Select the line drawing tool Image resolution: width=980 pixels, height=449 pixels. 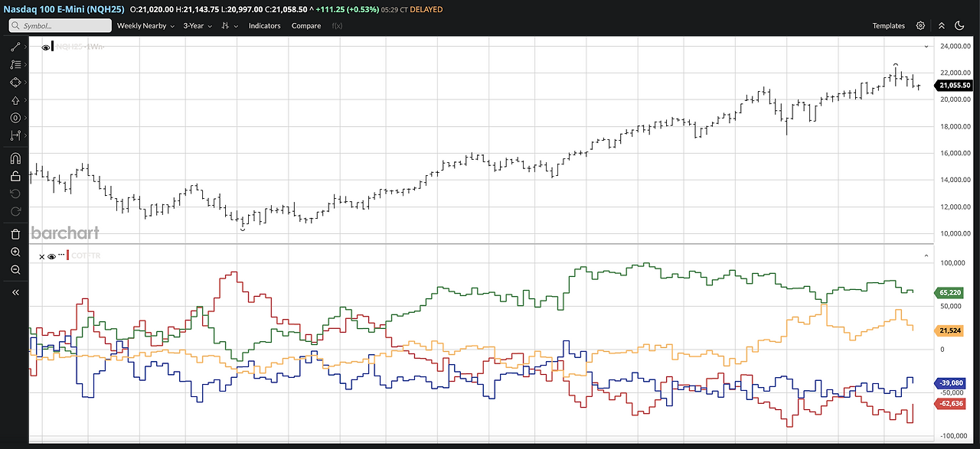click(15, 47)
